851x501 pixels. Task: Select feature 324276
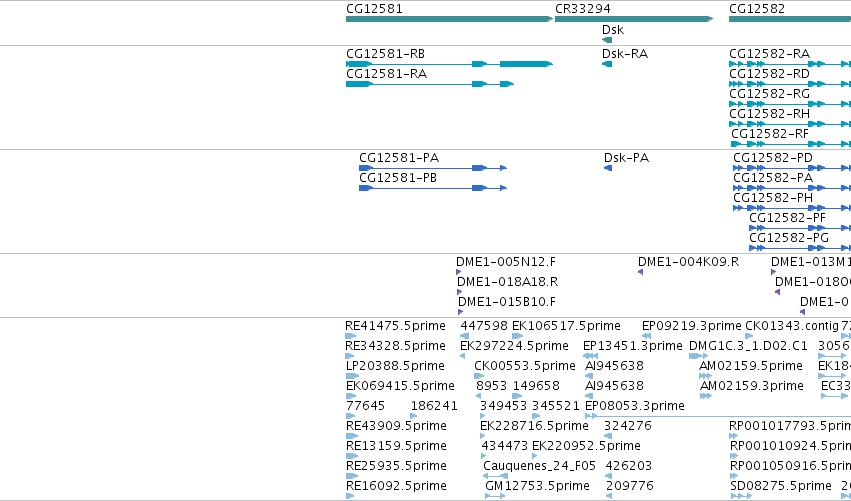click(x=627, y=426)
